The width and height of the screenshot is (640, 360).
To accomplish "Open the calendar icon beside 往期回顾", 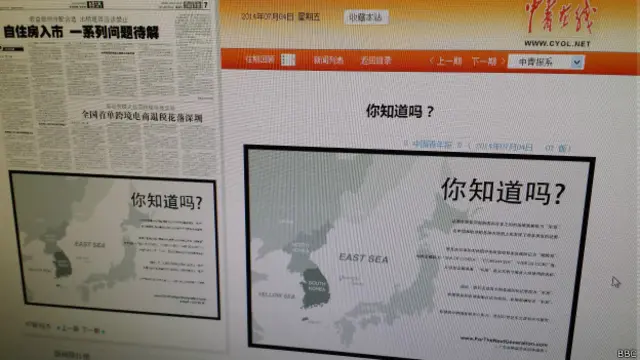I will pyautogui.click(x=288, y=60).
